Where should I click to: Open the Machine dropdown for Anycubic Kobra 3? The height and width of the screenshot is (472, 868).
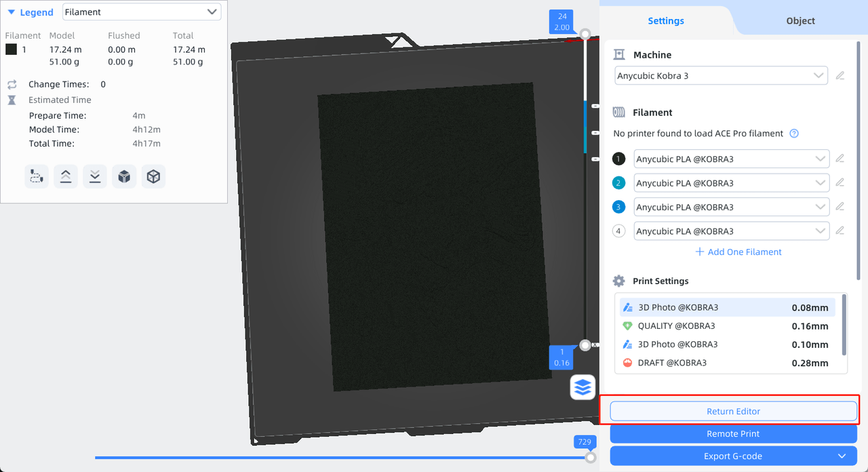click(720, 75)
